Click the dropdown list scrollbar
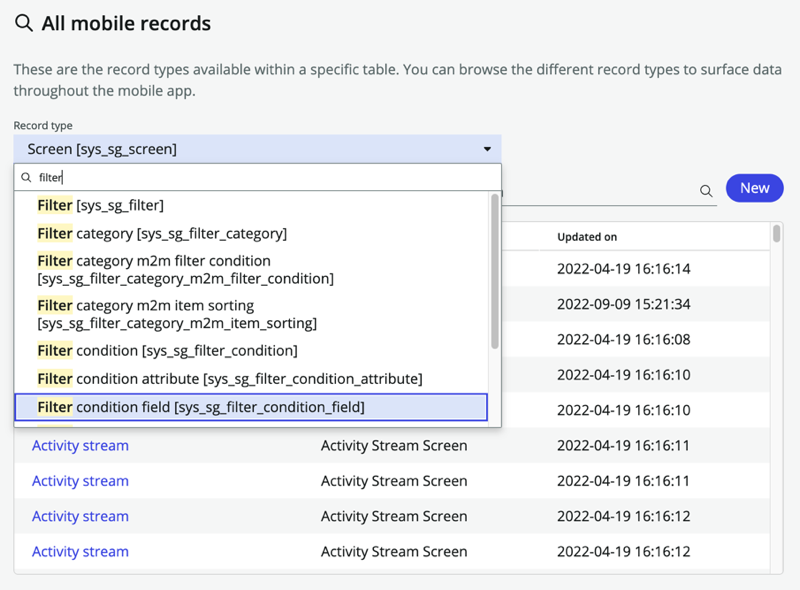800x590 pixels. 494,272
